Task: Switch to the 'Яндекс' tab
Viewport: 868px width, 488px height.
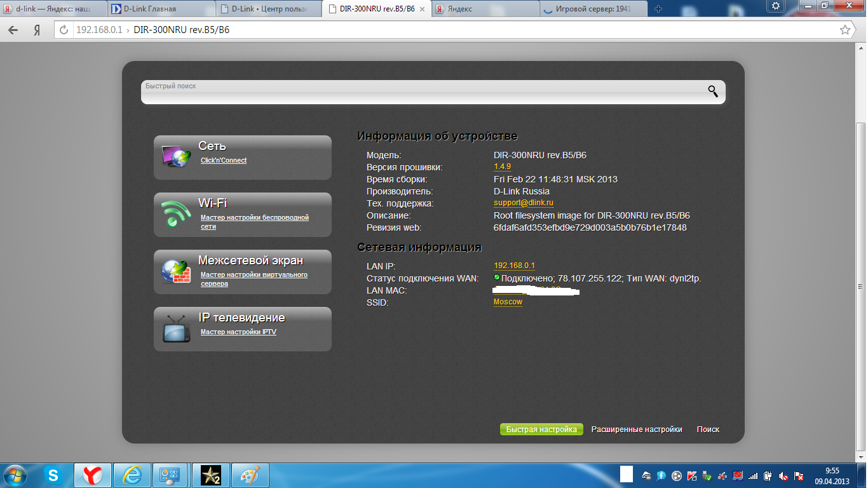Action: click(x=484, y=9)
